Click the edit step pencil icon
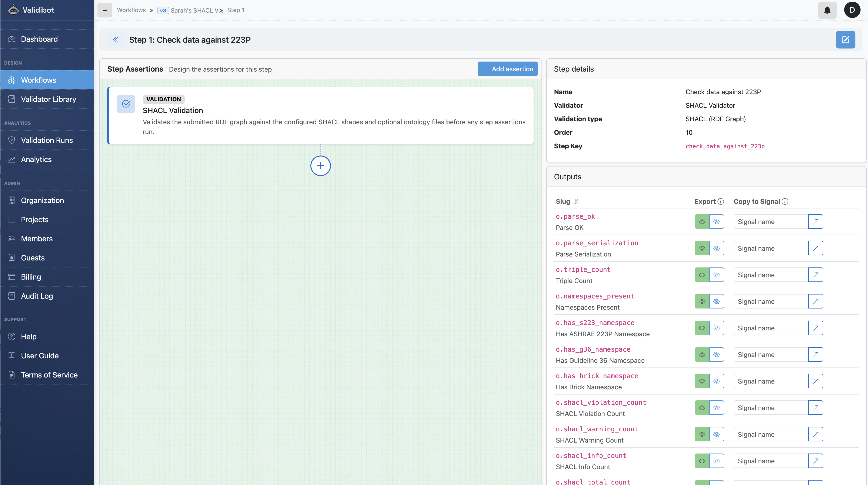This screenshot has height=485, width=868. coord(845,40)
